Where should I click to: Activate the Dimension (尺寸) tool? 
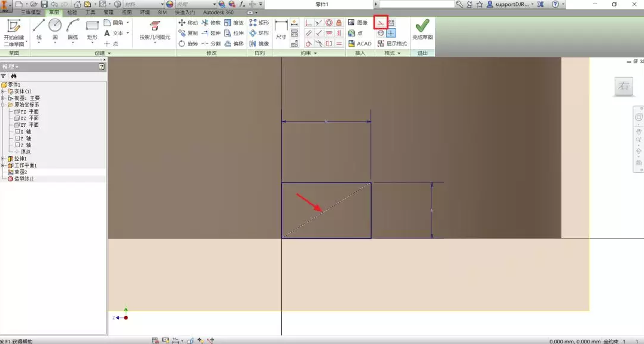[x=281, y=29]
